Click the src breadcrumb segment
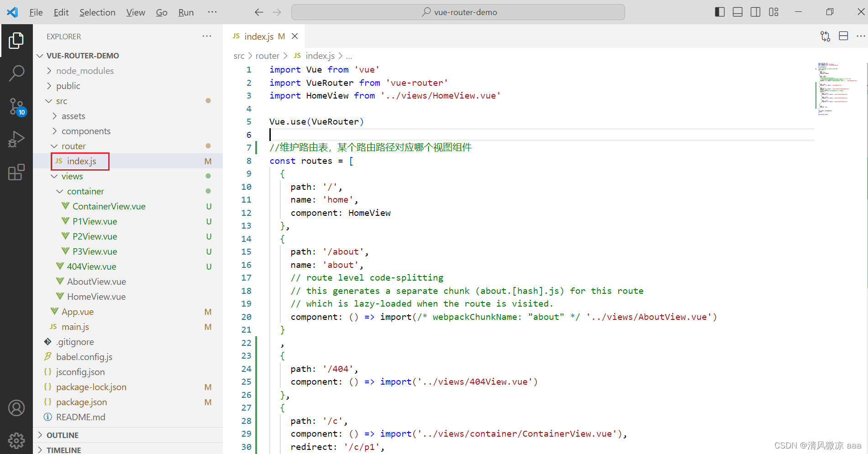 (x=239, y=56)
